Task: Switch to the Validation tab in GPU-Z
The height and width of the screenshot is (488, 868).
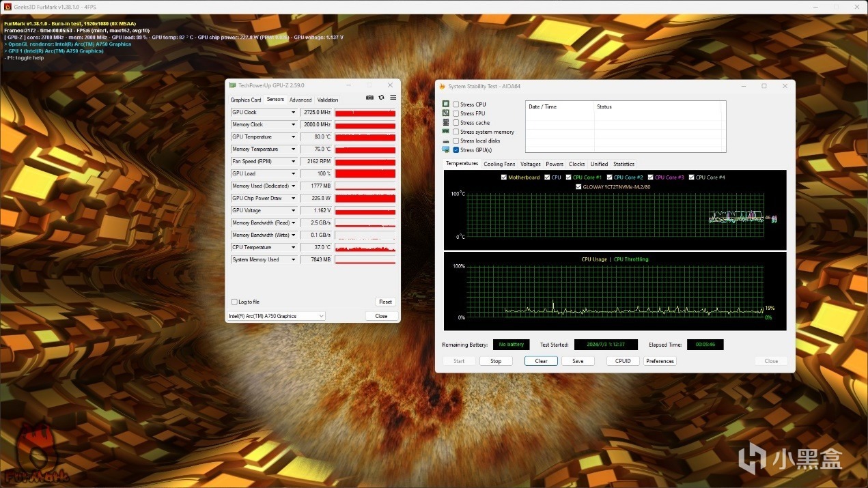Action: coord(328,100)
